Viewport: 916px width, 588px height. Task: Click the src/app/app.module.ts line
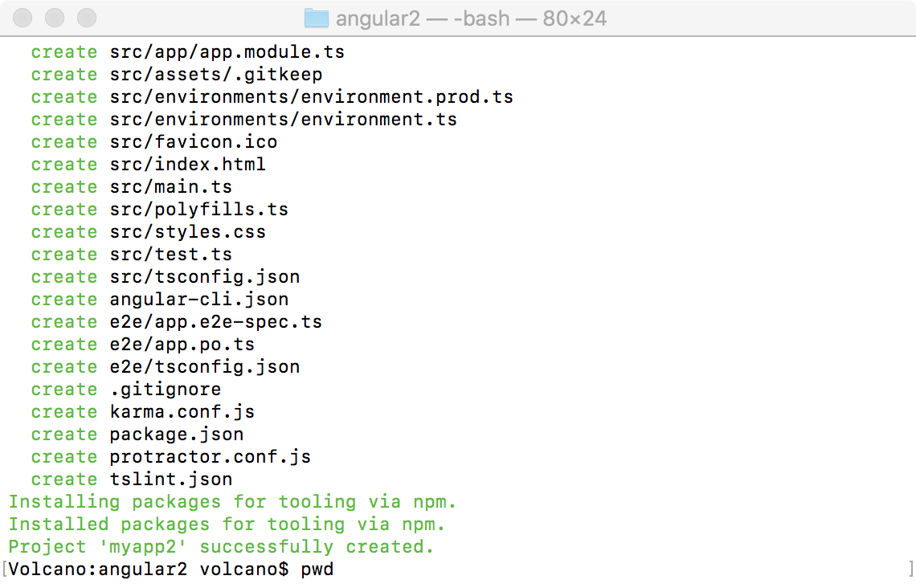[x=227, y=52]
